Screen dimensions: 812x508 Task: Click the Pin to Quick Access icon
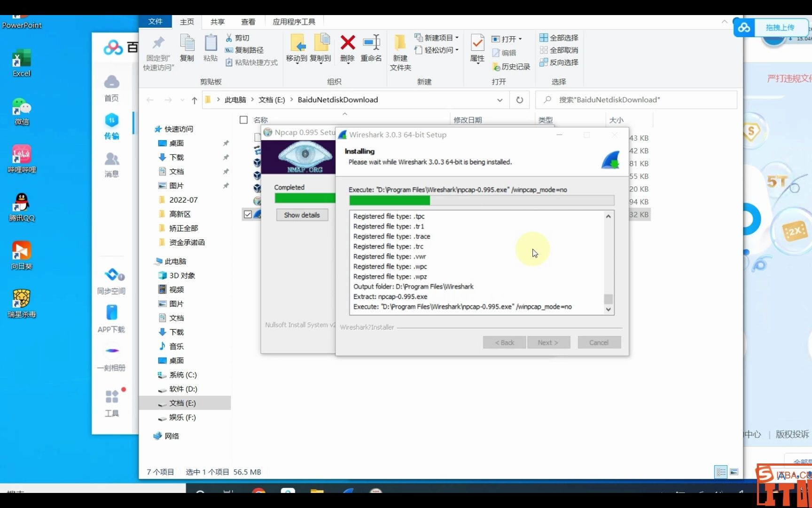point(158,43)
